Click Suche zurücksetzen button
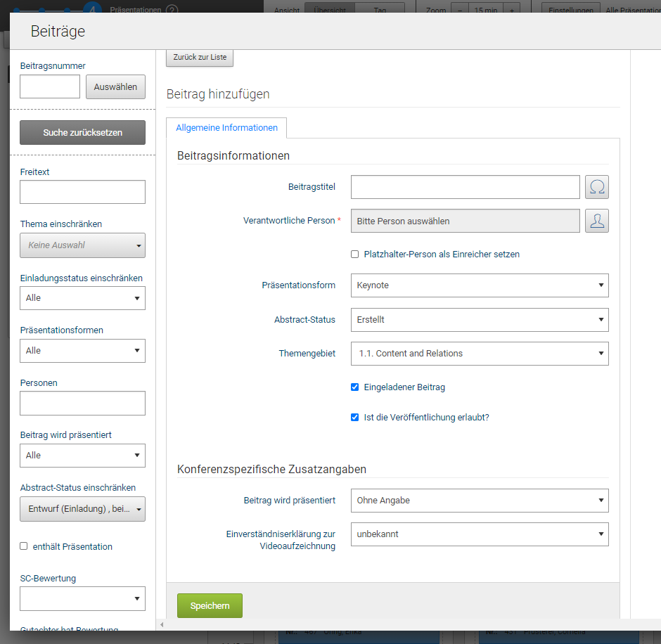This screenshot has width=661, height=644. tap(82, 132)
